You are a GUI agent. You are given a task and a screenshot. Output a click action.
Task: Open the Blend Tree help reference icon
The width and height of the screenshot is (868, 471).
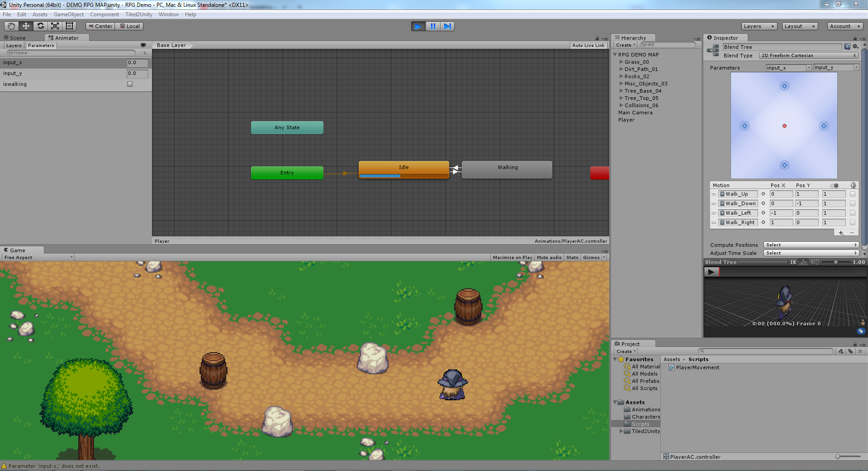847,47
